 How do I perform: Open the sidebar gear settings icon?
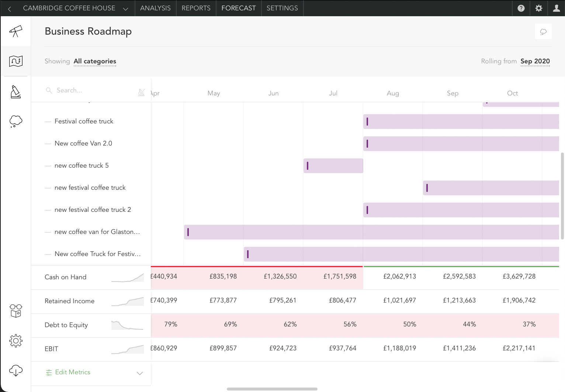coord(15,341)
